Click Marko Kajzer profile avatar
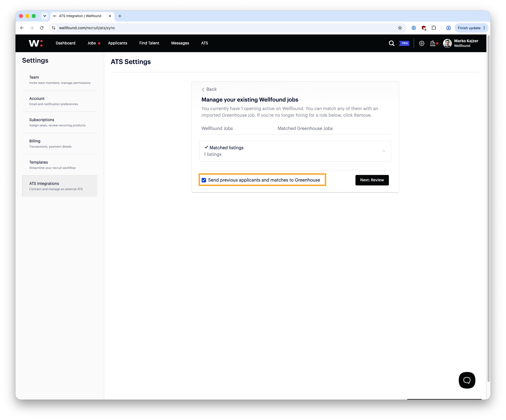 point(447,43)
